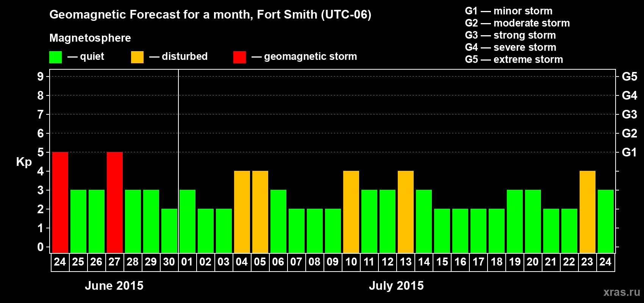The width and height of the screenshot is (644, 303).
Task: Click the 'G2 — moderate storm' legend text
Action: click(517, 23)
